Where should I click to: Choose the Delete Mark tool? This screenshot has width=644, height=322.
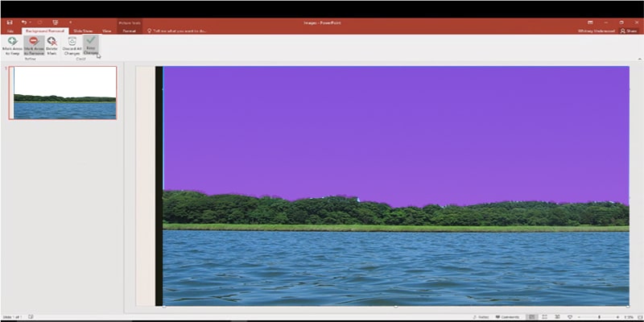pos(52,46)
